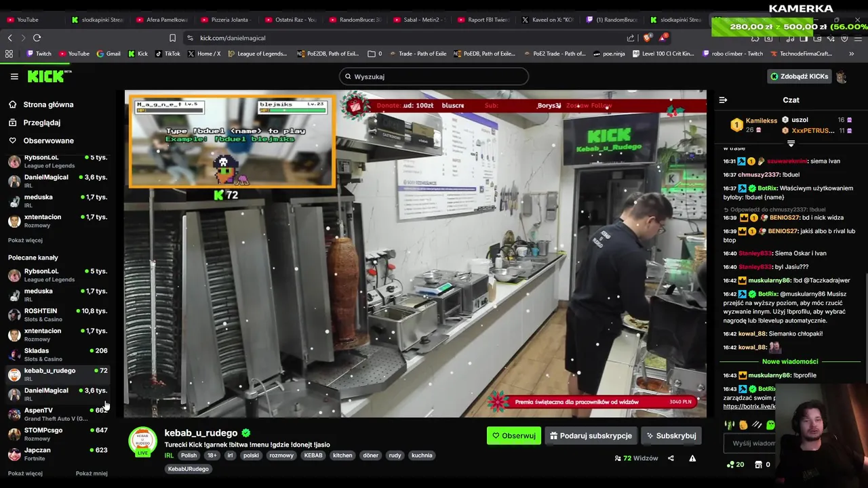Open Home / X bookmark
868x488 pixels.
pyautogui.click(x=203, y=54)
